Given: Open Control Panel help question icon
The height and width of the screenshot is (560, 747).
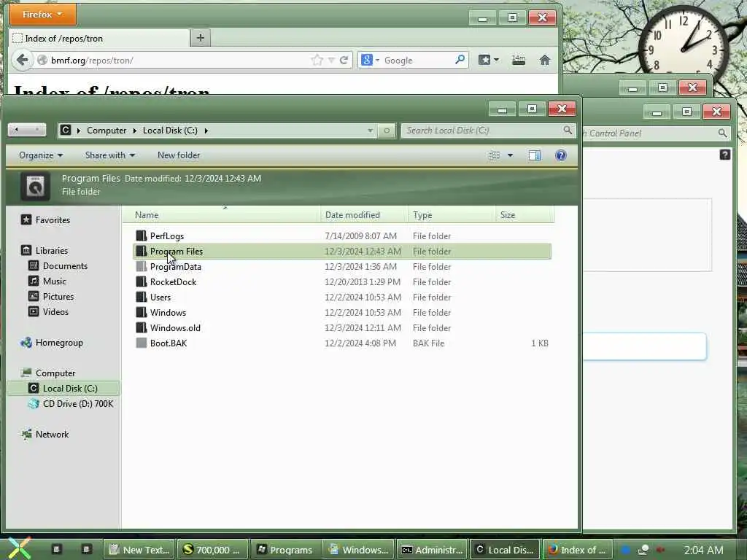Looking at the screenshot, I should tap(724, 155).
